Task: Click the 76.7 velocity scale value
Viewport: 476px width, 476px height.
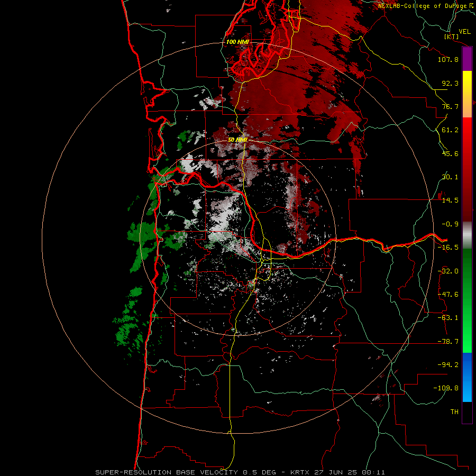Action: [450, 106]
